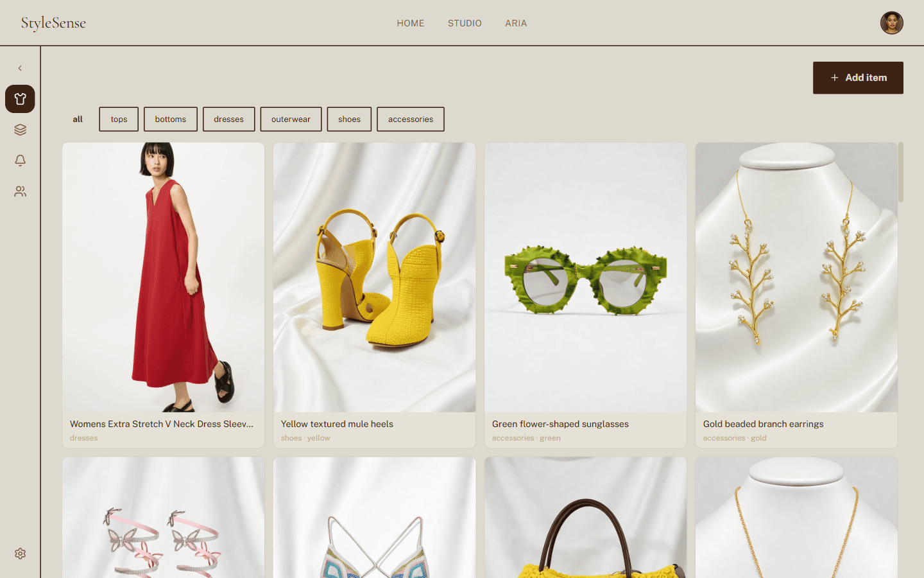This screenshot has width=924, height=578.
Task: Open the wardrobe shirt icon in sidebar
Action: [x=20, y=99]
